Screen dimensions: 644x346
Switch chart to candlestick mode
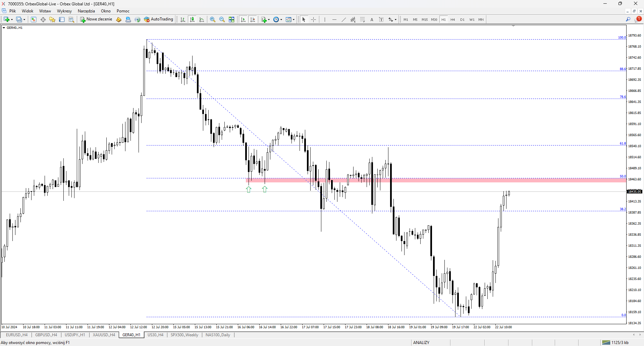(192, 19)
